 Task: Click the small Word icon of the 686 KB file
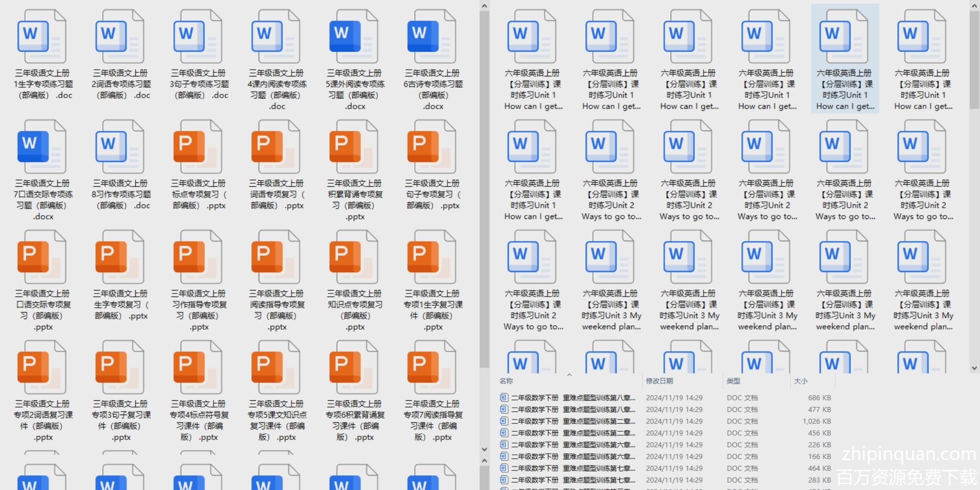coord(504,397)
